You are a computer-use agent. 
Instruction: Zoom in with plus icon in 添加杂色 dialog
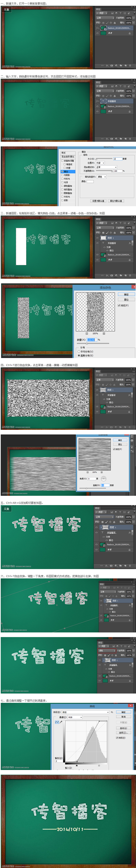click(x=104, y=334)
